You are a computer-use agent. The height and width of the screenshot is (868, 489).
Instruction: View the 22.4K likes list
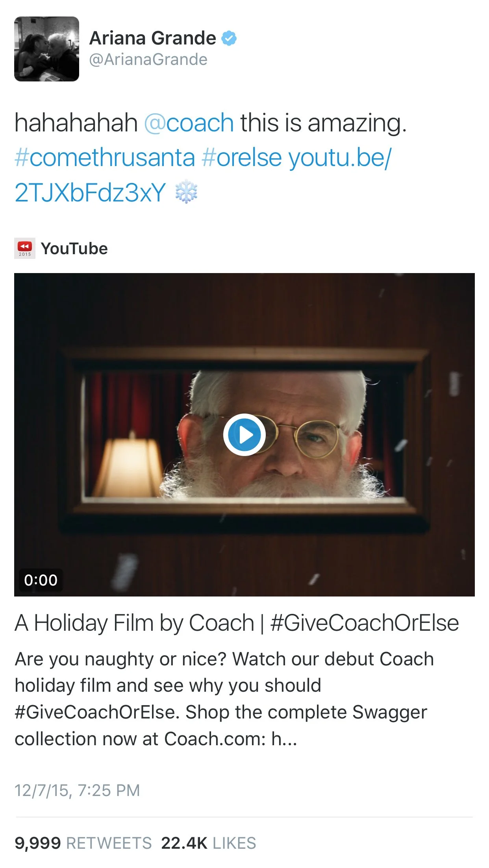[x=209, y=843]
